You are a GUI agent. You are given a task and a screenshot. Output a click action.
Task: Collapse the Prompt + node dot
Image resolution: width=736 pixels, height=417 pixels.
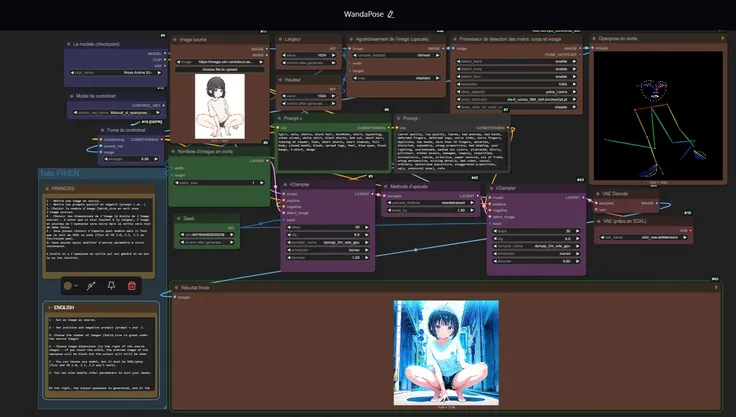coord(279,118)
